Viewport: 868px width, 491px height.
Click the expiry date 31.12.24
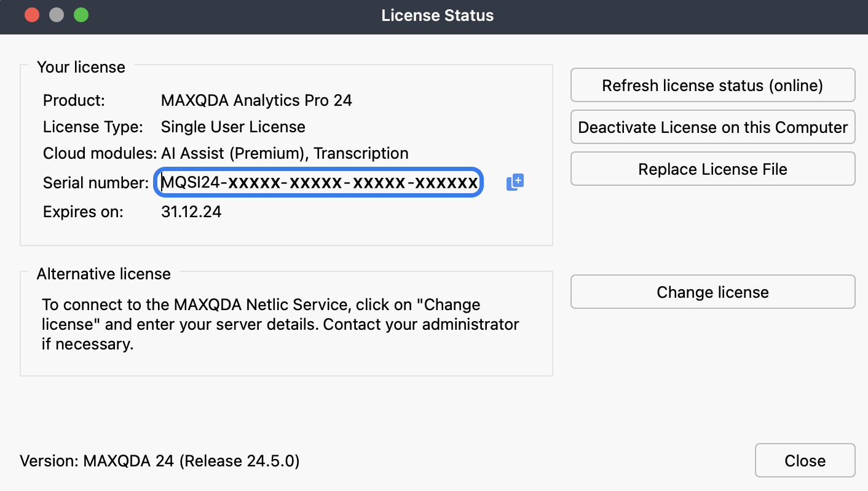[191, 212]
